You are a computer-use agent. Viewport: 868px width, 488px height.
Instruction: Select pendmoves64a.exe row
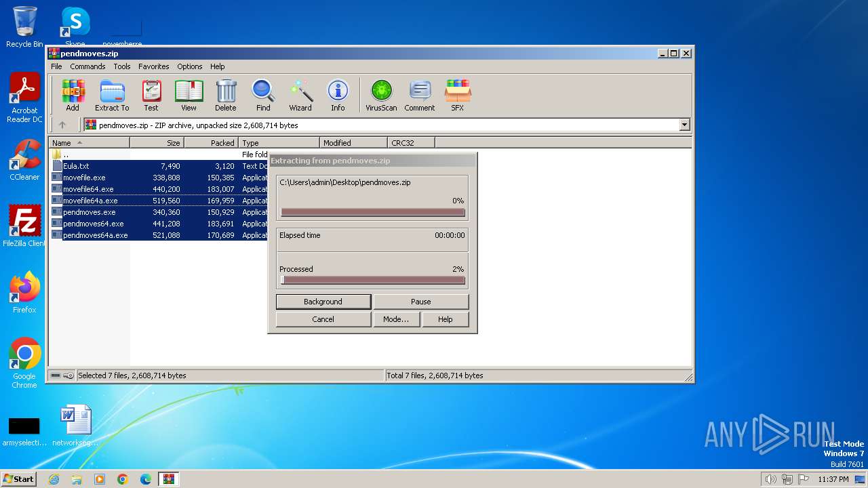[159, 235]
